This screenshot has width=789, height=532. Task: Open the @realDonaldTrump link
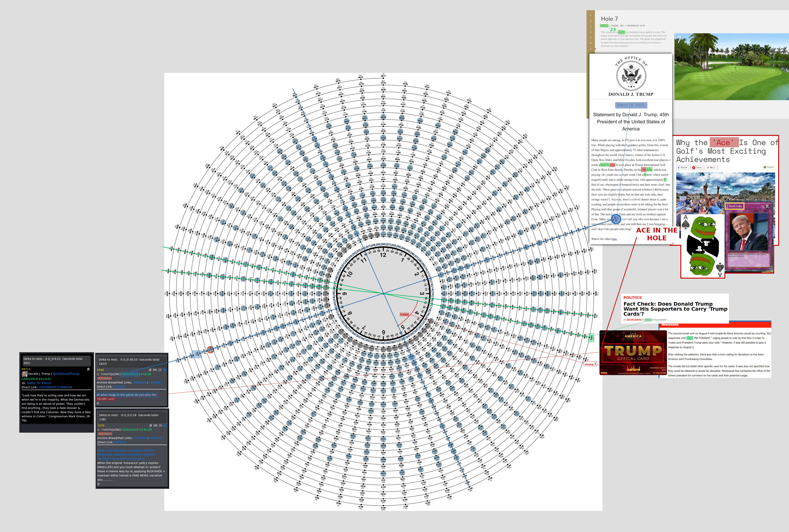click(66, 374)
